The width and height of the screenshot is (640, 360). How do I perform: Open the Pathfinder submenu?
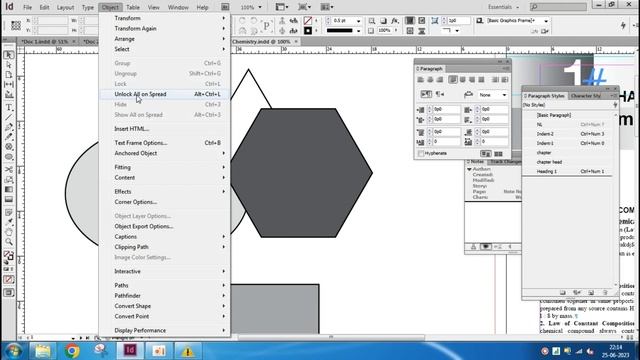point(165,296)
